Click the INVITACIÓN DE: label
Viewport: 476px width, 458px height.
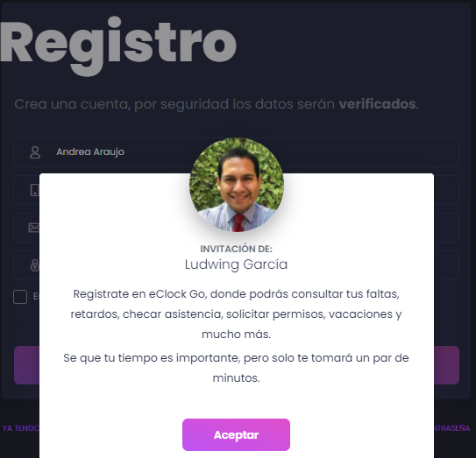(x=236, y=249)
